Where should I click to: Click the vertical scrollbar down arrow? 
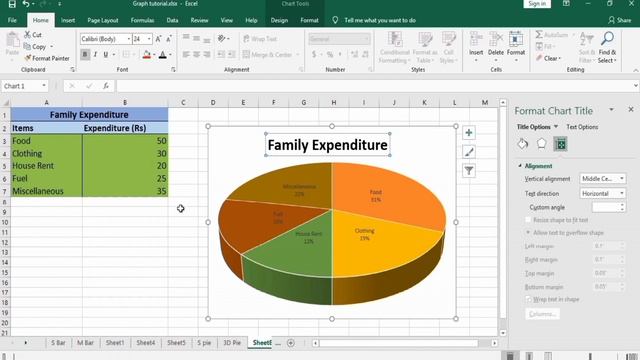coord(503,333)
